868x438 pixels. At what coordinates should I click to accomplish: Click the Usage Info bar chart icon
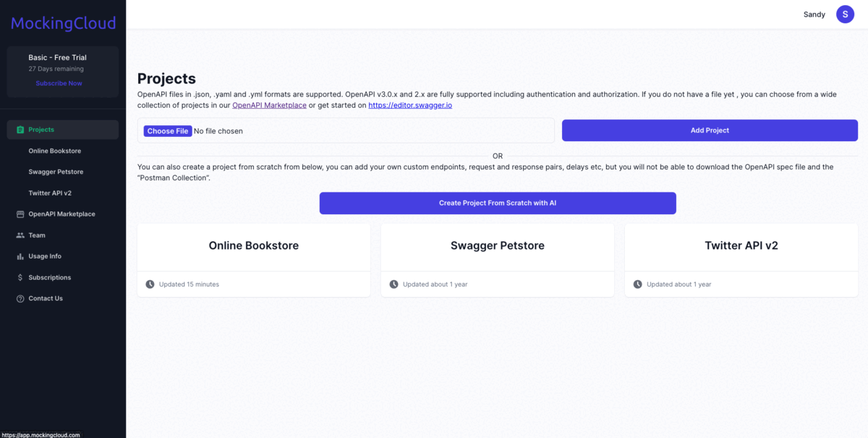click(20, 256)
